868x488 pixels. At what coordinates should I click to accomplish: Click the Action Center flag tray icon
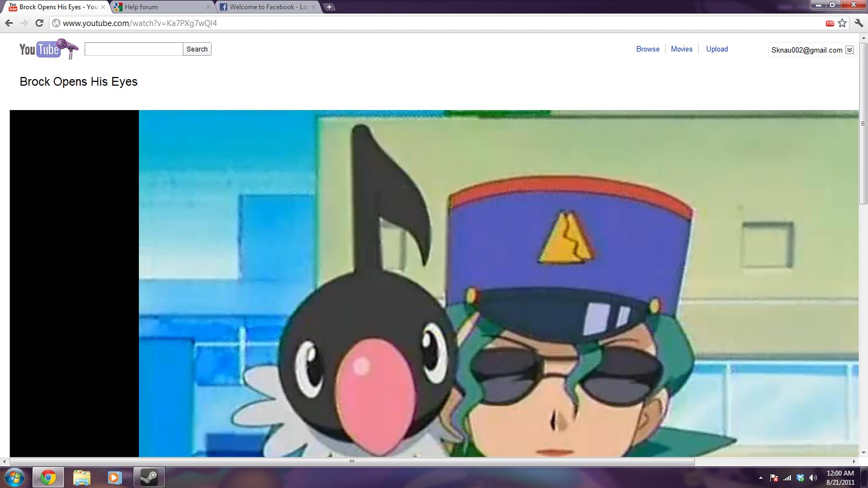pyautogui.click(x=774, y=478)
